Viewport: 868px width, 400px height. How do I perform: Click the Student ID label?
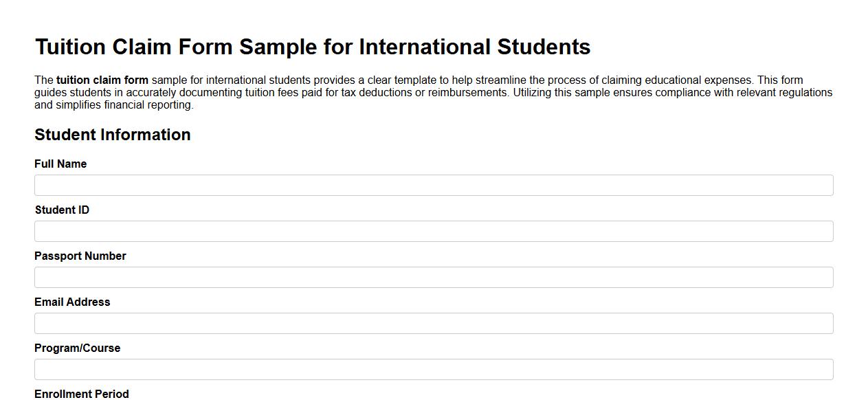point(62,210)
